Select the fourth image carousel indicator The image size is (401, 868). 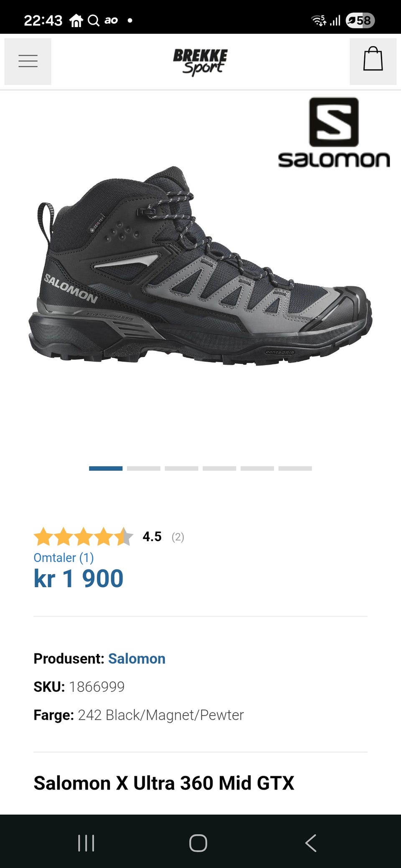coord(219,469)
